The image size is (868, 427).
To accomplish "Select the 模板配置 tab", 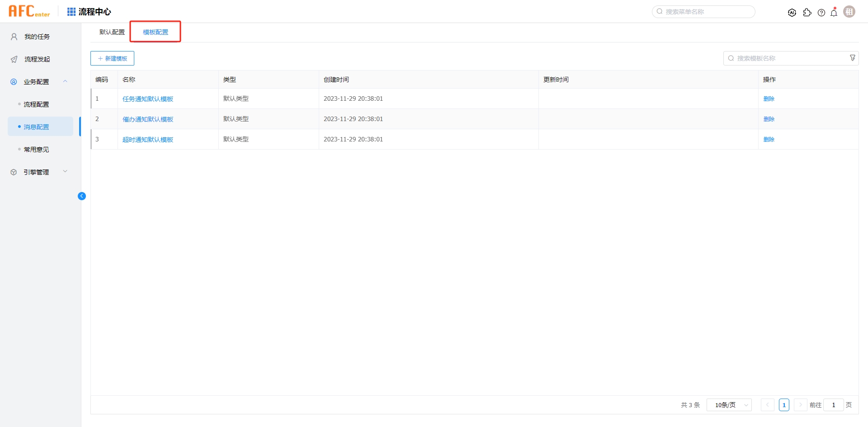I will click(156, 32).
